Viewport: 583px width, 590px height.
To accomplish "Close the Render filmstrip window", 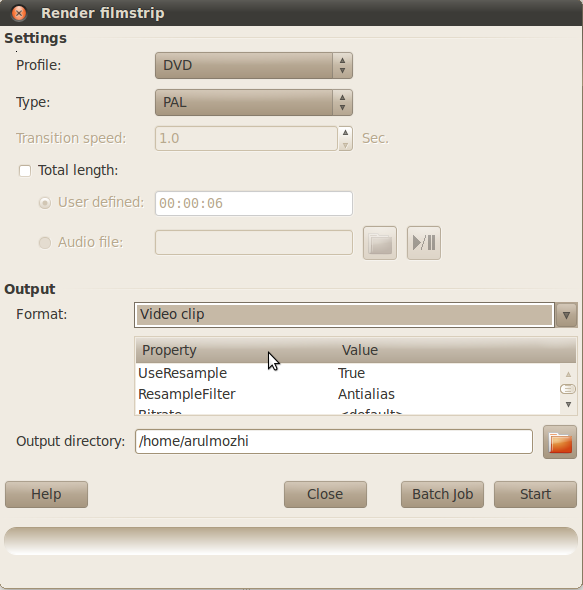I will click(19, 13).
